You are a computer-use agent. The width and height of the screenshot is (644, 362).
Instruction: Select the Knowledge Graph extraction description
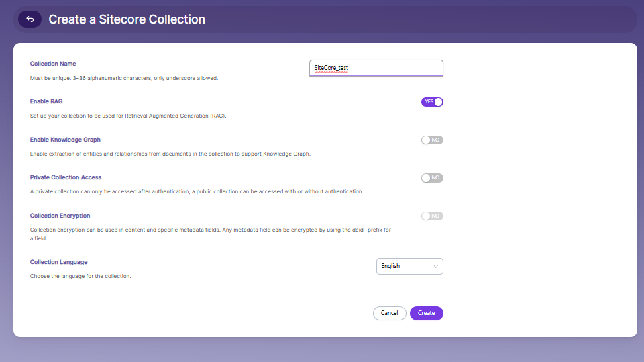[x=170, y=154]
